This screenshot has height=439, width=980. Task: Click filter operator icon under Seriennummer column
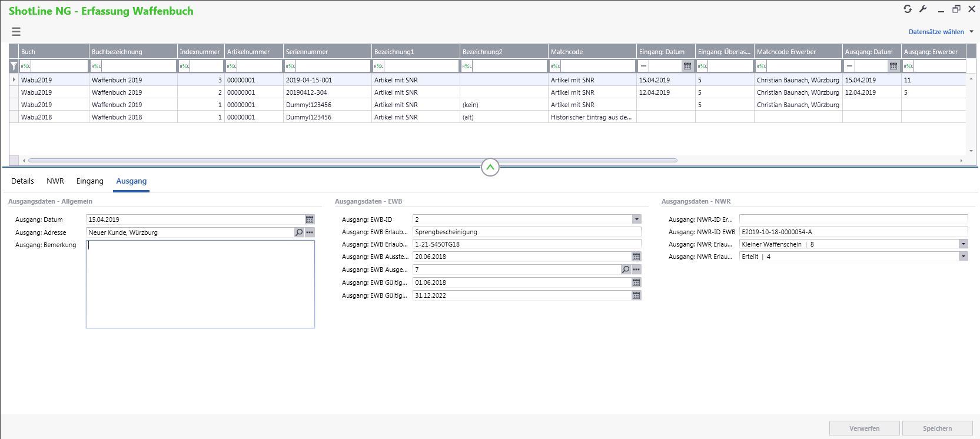coord(291,66)
